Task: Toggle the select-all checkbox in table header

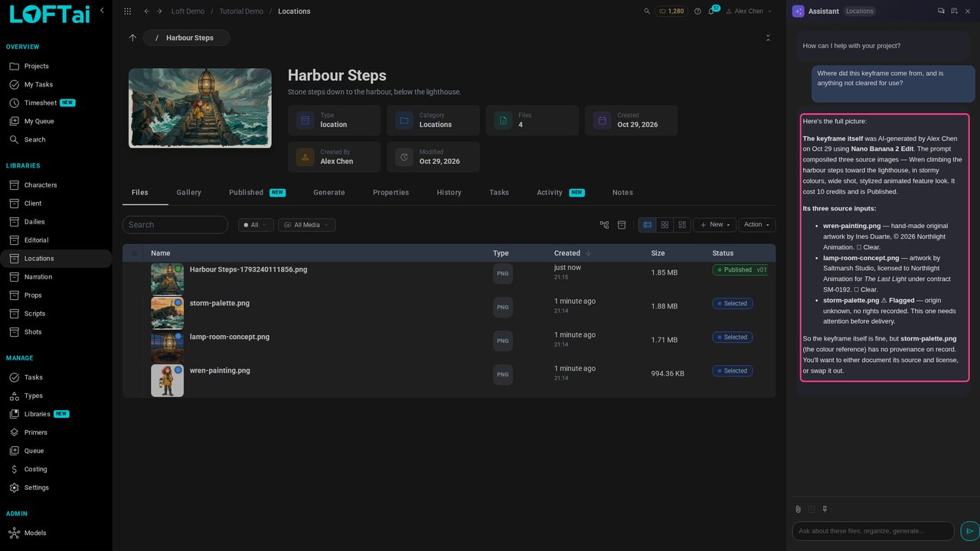Action: coord(135,253)
